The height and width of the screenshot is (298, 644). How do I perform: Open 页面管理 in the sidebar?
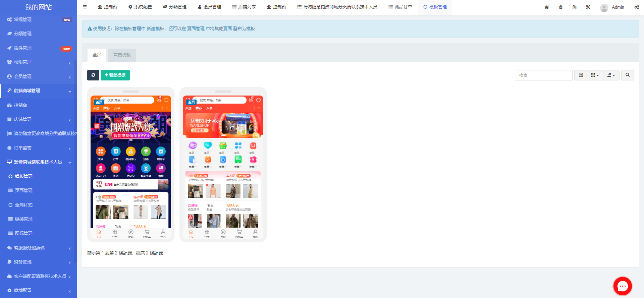pyautogui.click(x=39, y=190)
